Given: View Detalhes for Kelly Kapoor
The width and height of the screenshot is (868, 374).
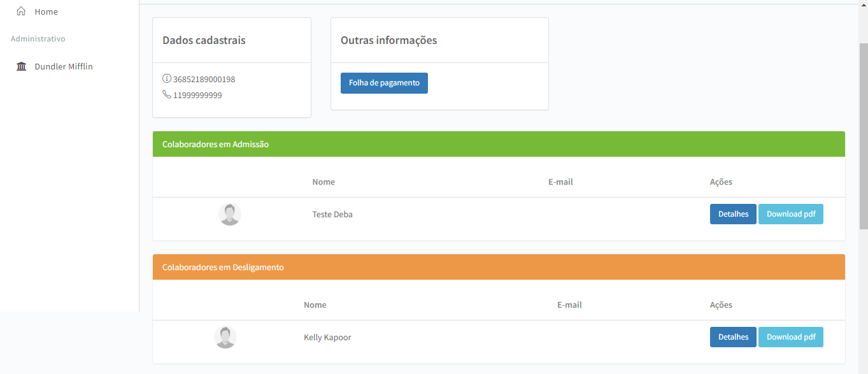Looking at the screenshot, I should tap(733, 337).
